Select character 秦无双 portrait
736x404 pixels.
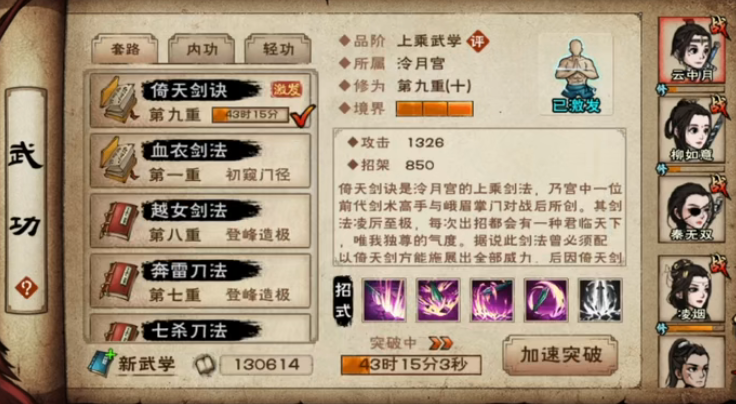click(x=691, y=210)
